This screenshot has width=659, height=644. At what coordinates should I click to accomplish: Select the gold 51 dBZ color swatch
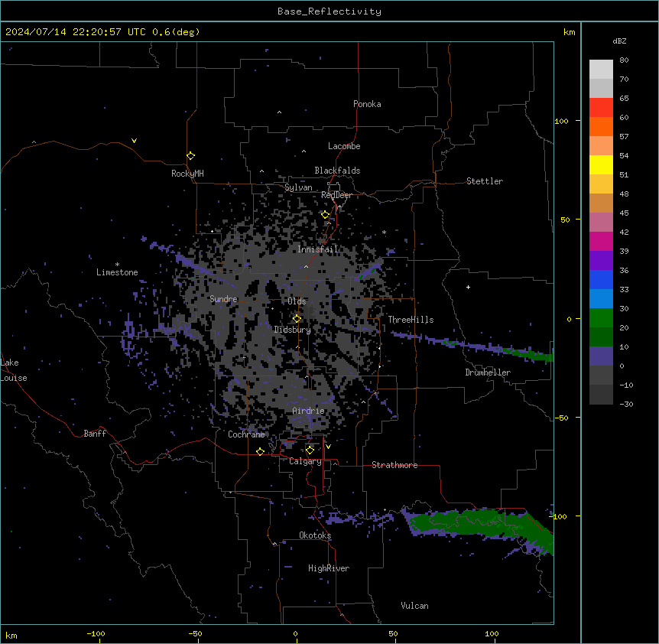coord(601,184)
